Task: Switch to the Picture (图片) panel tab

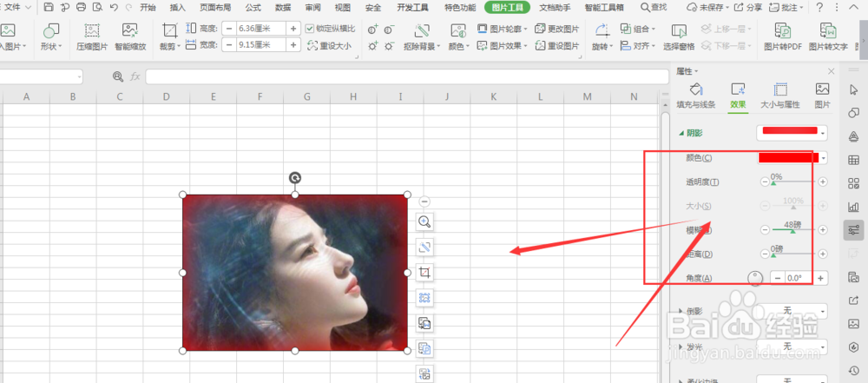Action: 823,96
